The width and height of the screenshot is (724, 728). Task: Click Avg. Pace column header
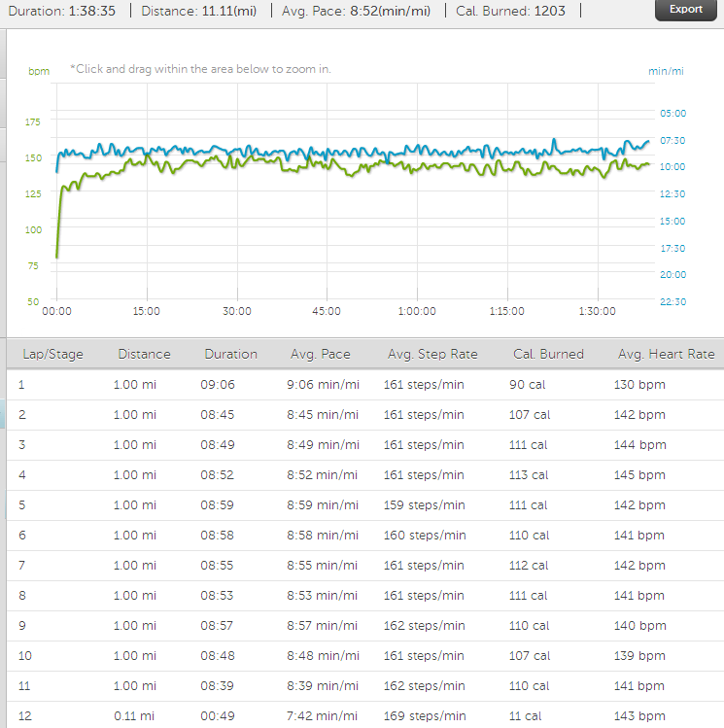pyautogui.click(x=320, y=355)
